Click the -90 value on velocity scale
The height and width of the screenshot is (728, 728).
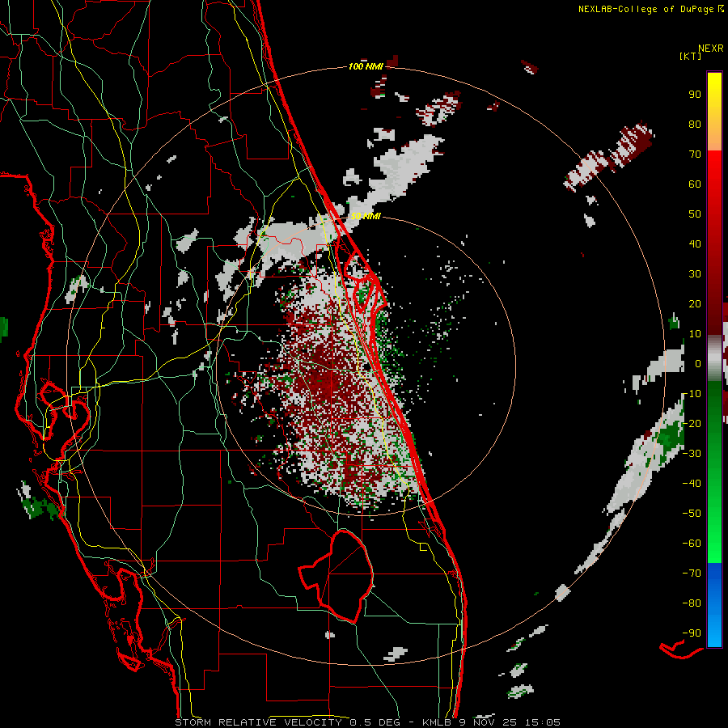692,633
